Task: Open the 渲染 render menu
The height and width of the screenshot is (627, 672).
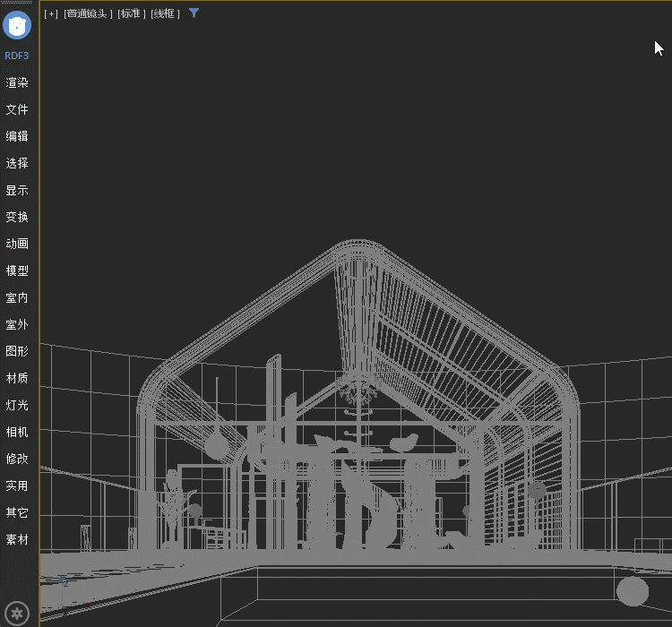Action: point(17,82)
